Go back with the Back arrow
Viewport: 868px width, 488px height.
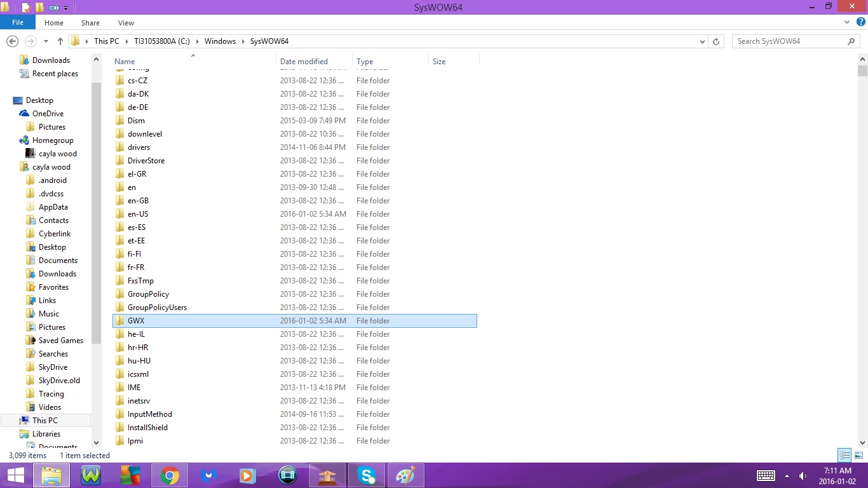tap(12, 41)
